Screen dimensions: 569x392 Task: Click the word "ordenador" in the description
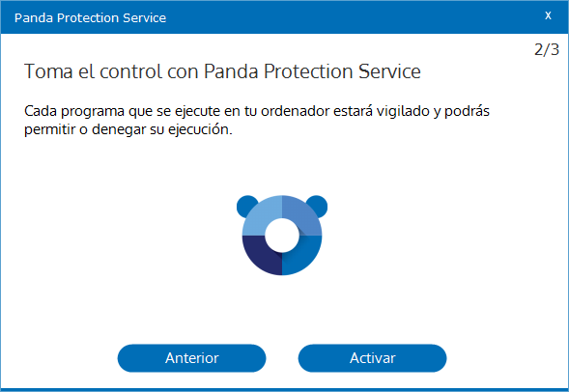pos(295,111)
